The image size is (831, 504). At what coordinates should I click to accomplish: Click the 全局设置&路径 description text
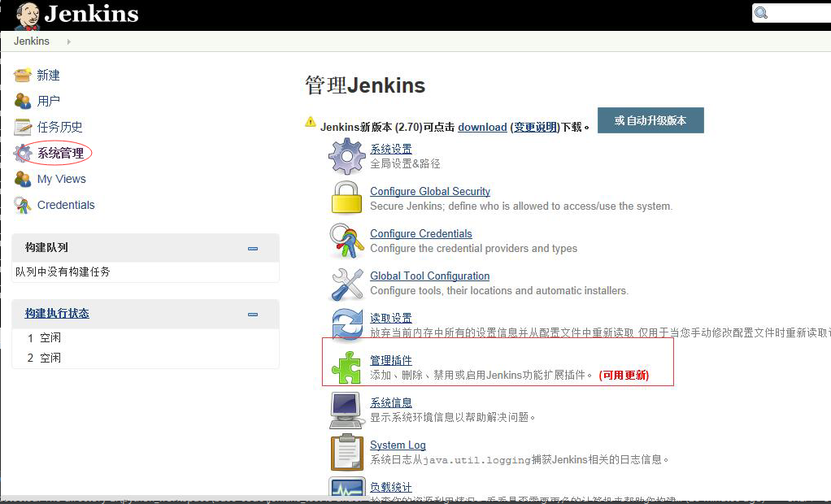click(405, 163)
